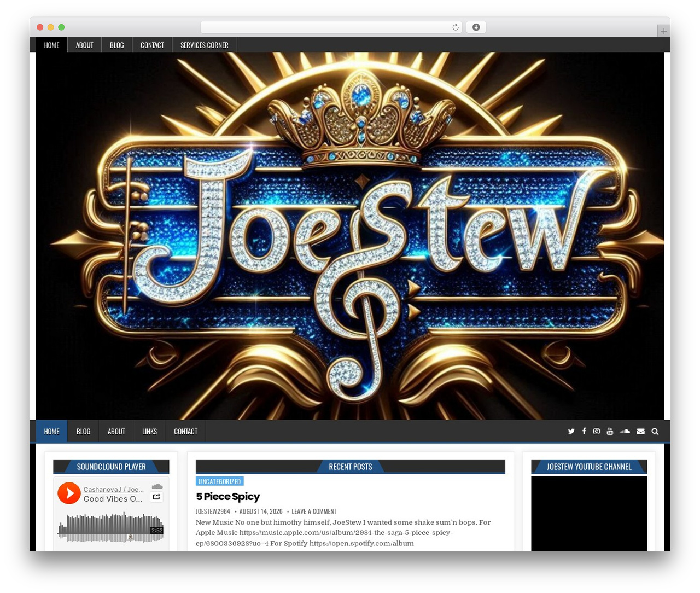Open the Instagram social icon
The width and height of the screenshot is (700, 593).
click(x=597, y=431)
